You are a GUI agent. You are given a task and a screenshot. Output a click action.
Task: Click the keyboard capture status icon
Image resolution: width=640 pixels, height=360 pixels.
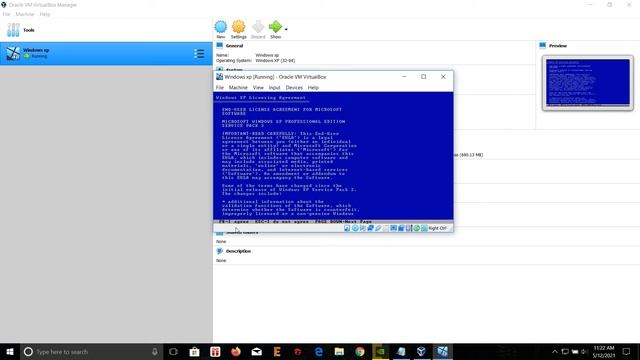[x=424, y=228]
